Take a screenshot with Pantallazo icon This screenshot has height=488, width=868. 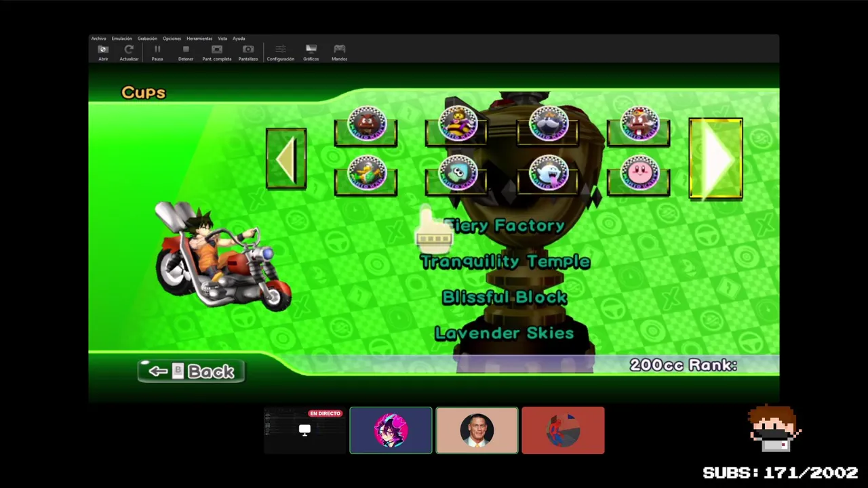pos(248,53)
